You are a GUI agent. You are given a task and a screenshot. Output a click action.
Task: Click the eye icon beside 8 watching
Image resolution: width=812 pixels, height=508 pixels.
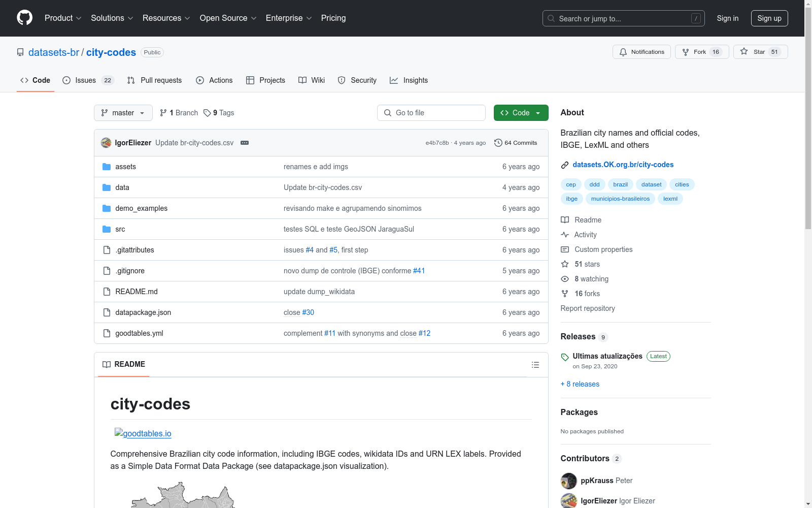pyautogui.click(x=565, y=279)
